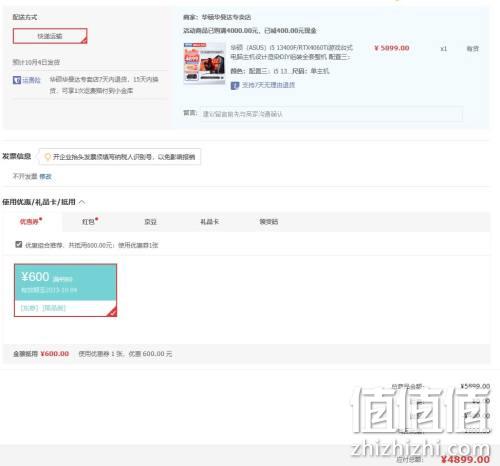Switch to the 京豆 tab
The height and width of the screenshot is (466, 500).
coord(150,222)
